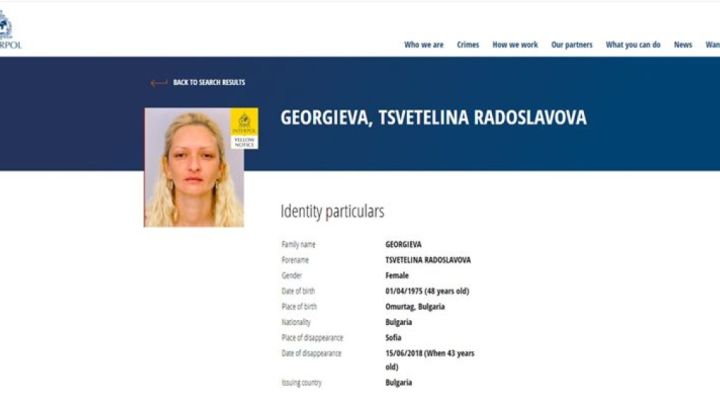Open the Who we are menu
This screenshot has height=405, width=720.
(x=424, y=45)
